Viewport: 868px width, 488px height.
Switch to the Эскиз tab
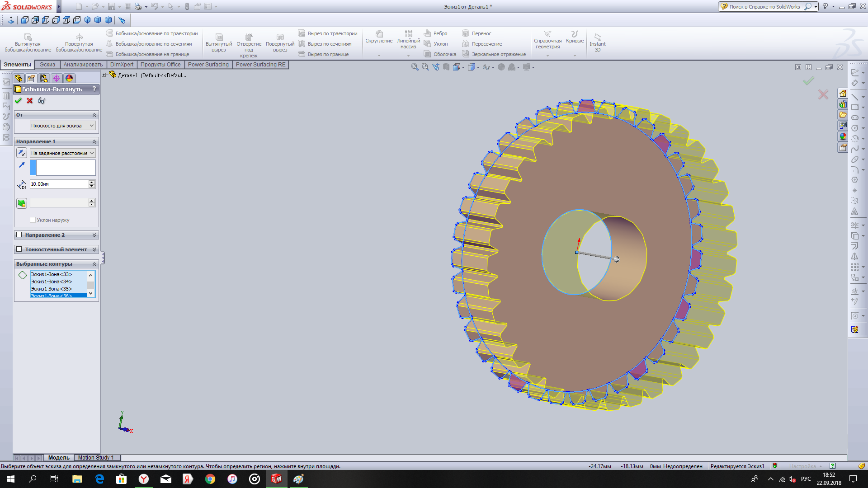[47, 64]
